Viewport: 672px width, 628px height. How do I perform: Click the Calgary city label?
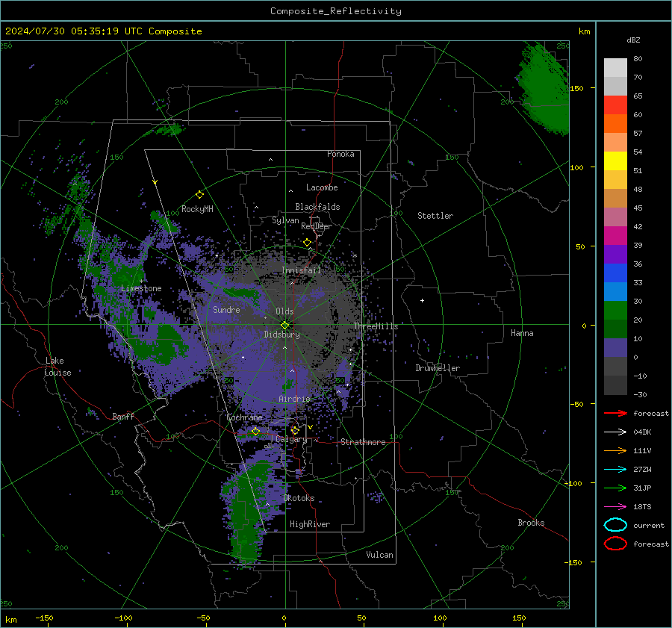[291, 439]
